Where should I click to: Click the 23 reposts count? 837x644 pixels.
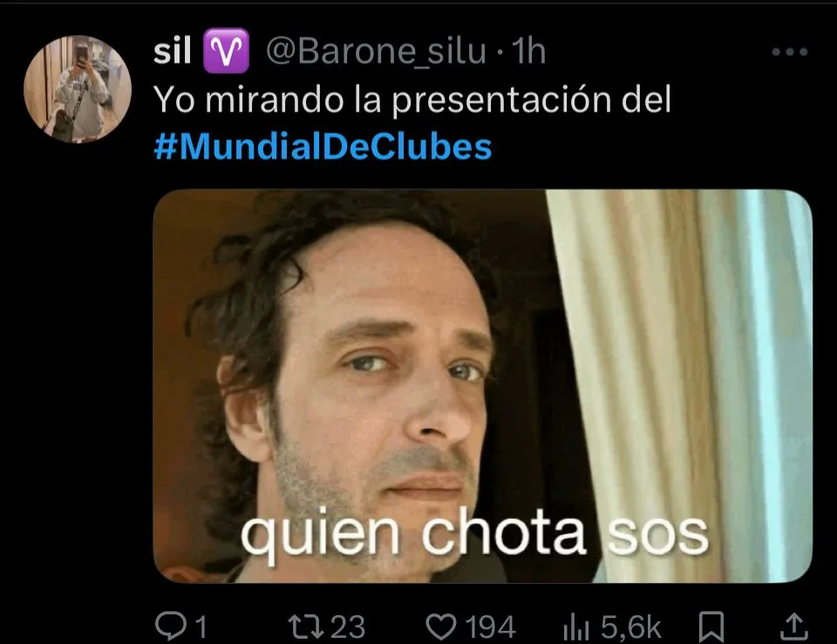click(348, 627)
